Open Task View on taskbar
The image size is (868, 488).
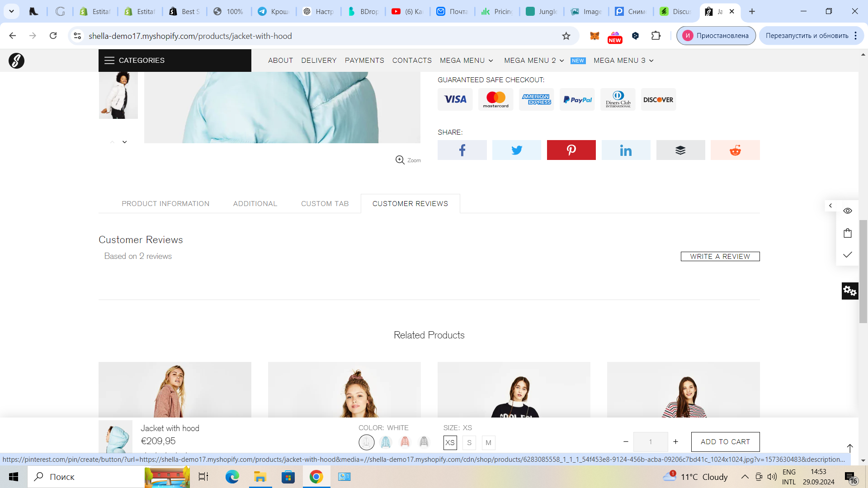(203, 477)
